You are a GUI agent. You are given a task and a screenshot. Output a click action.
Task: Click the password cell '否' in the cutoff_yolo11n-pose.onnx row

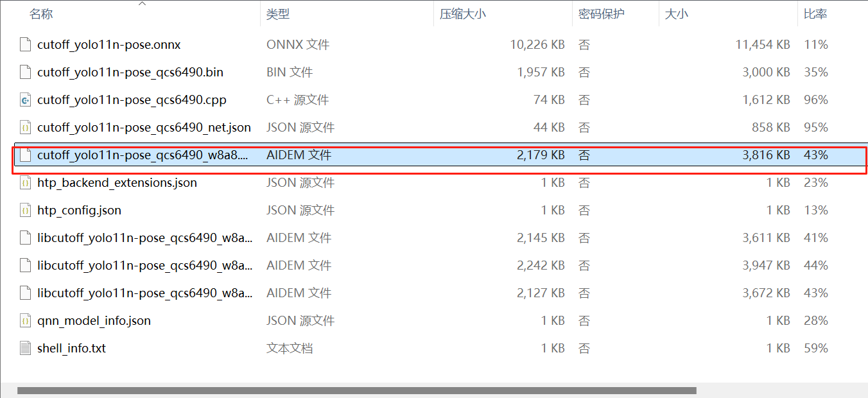pyautogui.click(x=584, y=45)
